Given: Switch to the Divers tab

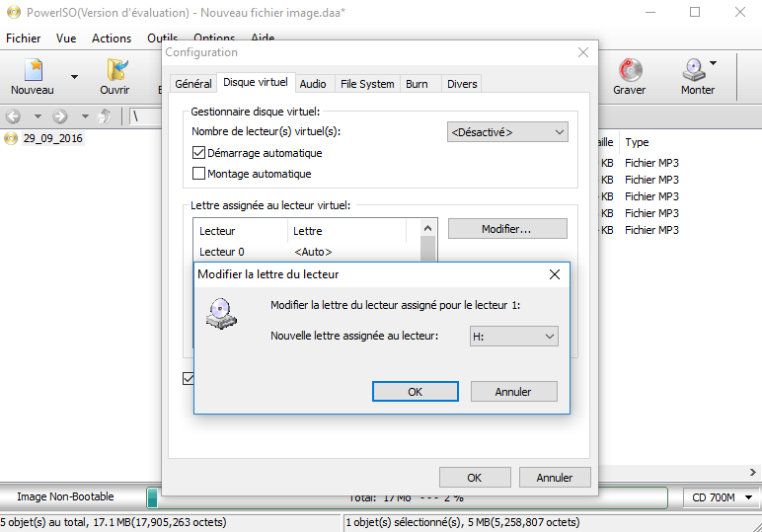Looking at the screenshot, I should click(x=462, y=84).
